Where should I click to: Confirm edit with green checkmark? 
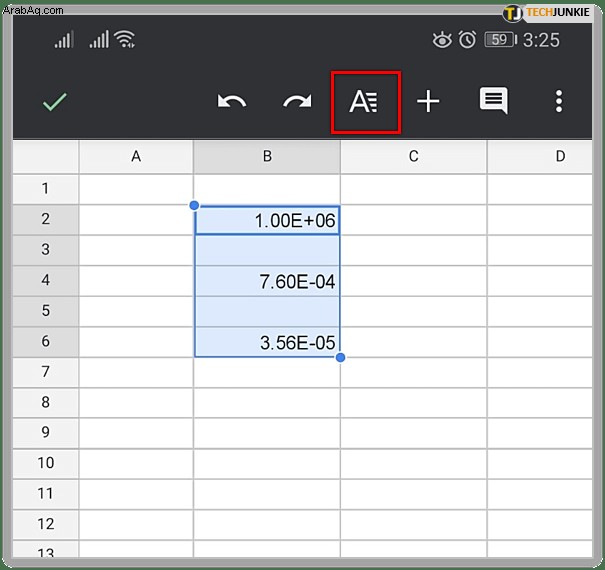point(54,102)
